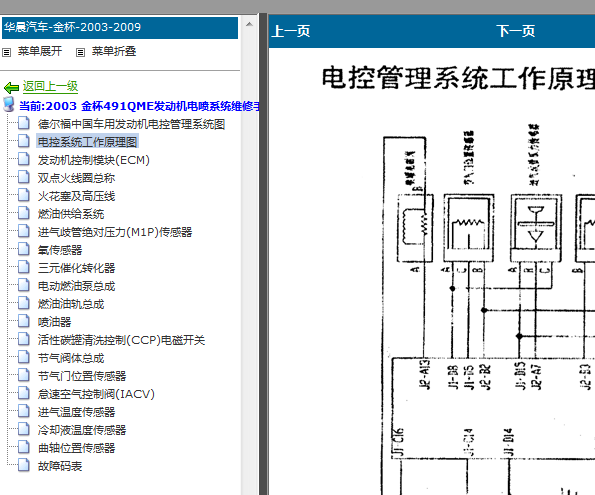Click 菜单展开 to expand all menus
Viewport: 595px width, 495px height.
click(40, 51)
